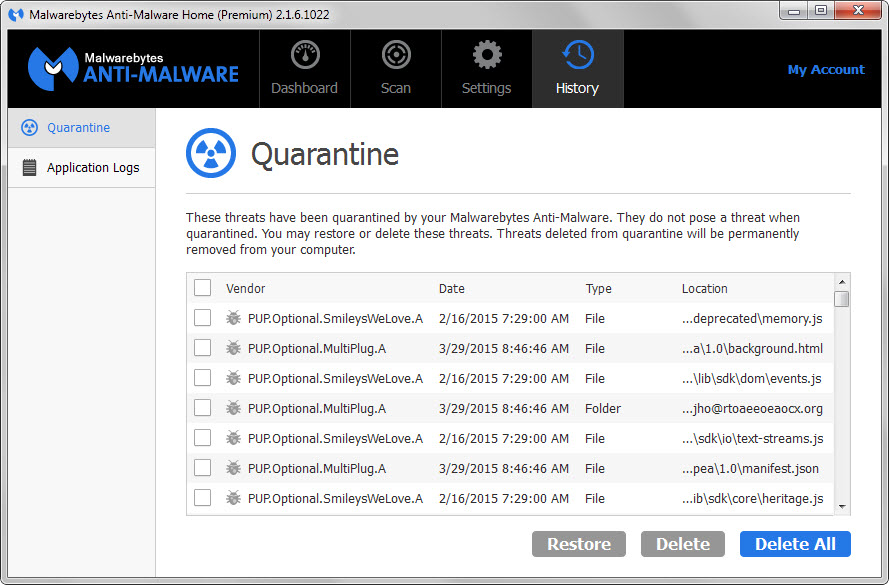
Task: Click the Quarantine radiation icon in the sidebar
Action: (29, 128)
